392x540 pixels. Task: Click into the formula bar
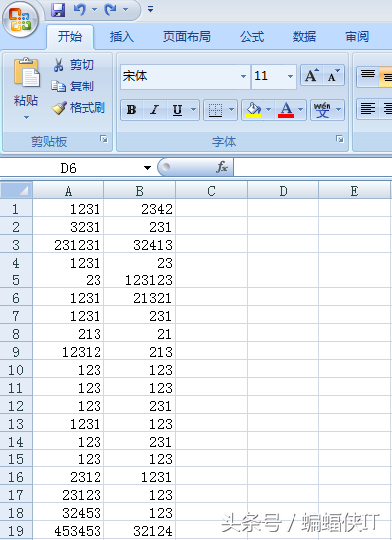coord(312,168)
